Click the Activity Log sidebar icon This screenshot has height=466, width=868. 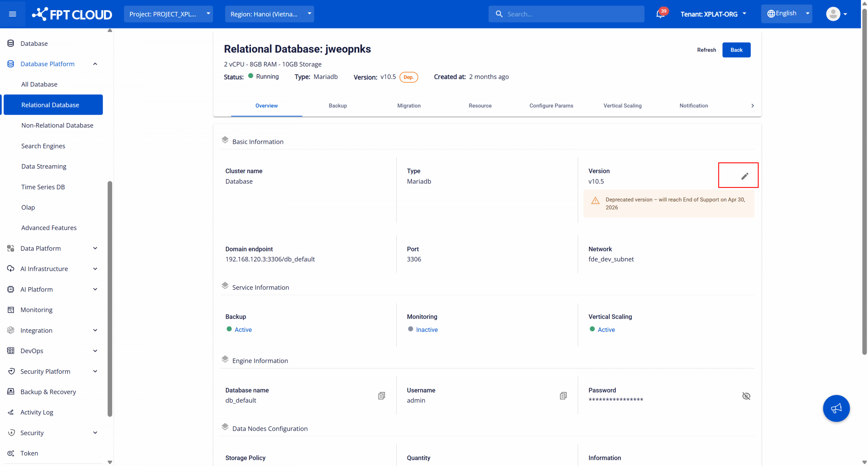[11, 412]
